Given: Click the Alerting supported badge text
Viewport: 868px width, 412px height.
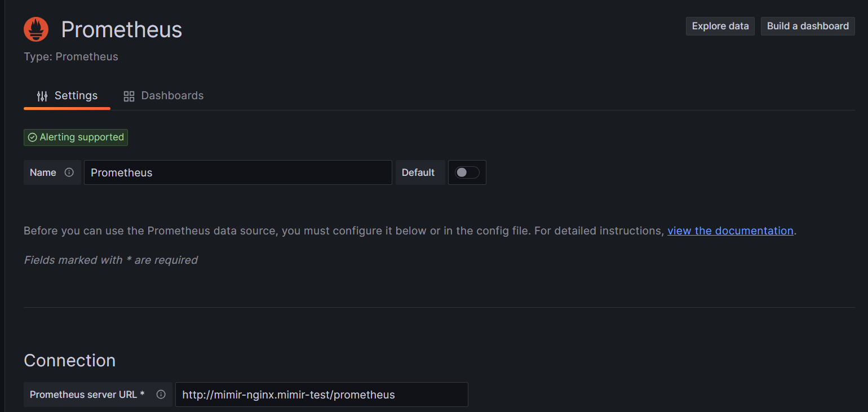Looking at the screenshot, I should 82,138.
